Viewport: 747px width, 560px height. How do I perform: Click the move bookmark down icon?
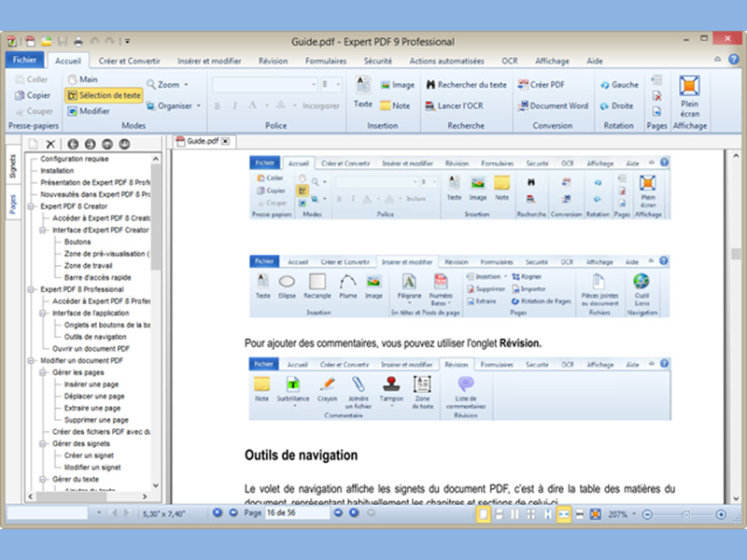pos(124,144)
